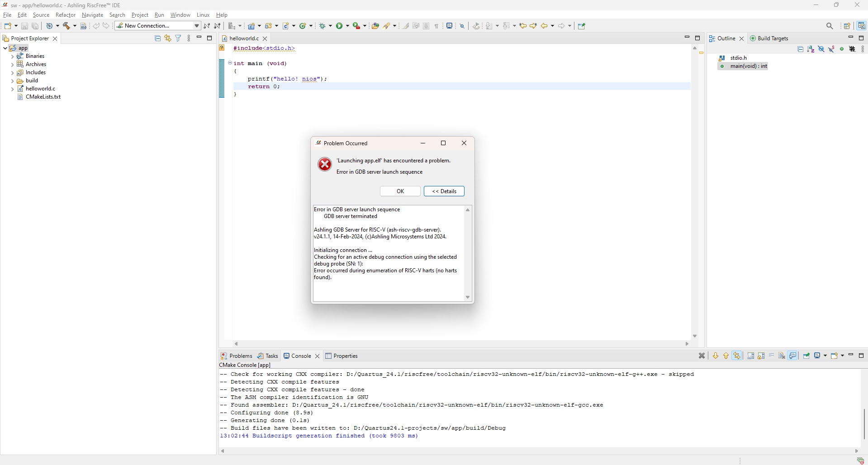Click the Details button in dialog

pos(444,191)
